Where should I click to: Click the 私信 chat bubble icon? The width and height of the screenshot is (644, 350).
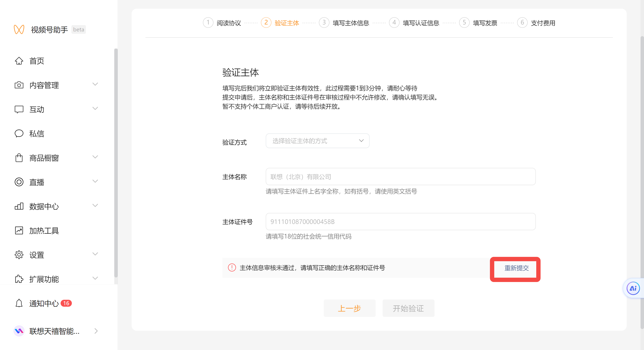pos(19,134)
